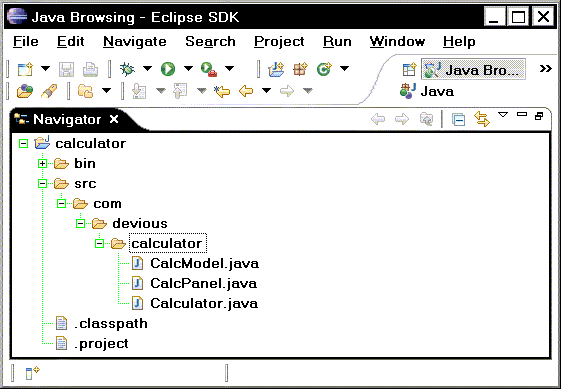Open the File menu
561x389 pixels.
[26, 42]
